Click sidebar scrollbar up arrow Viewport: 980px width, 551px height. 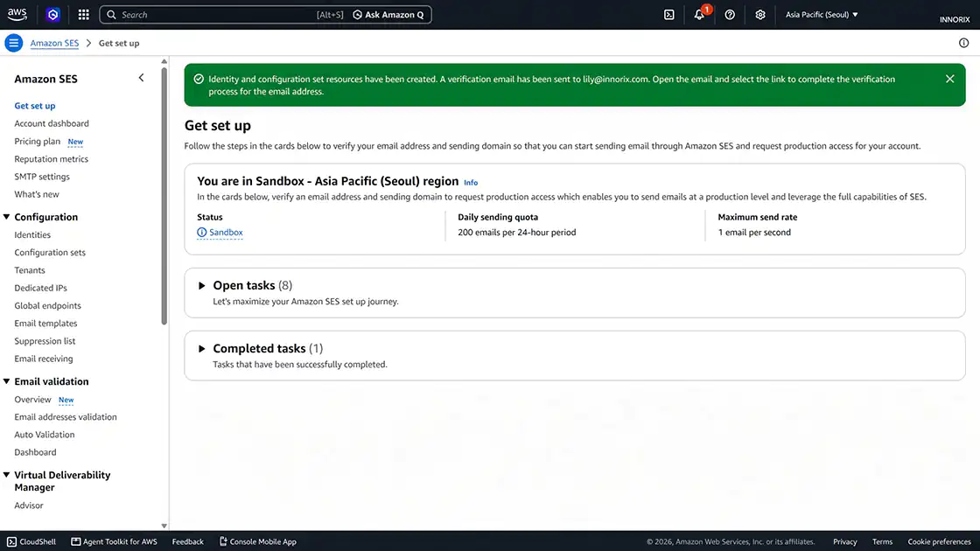click(164, 61)
